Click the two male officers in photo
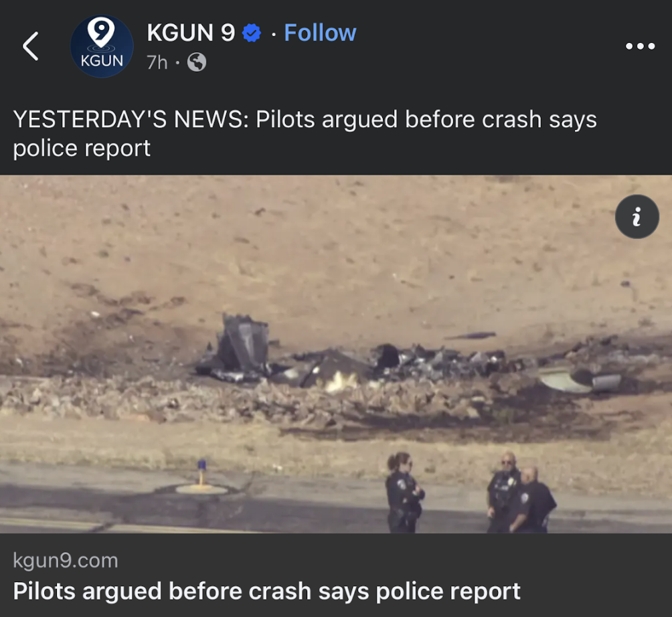 pos(521,493)
